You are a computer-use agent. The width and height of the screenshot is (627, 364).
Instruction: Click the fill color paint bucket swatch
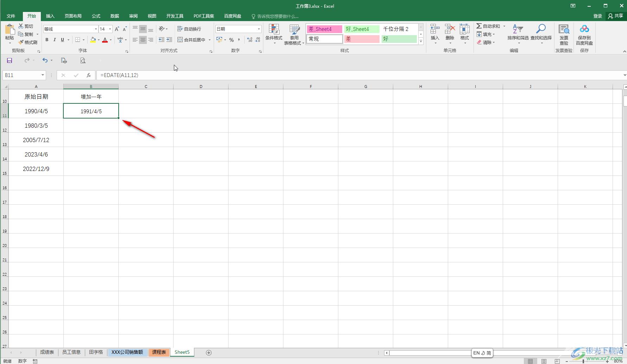pos(93,40)
